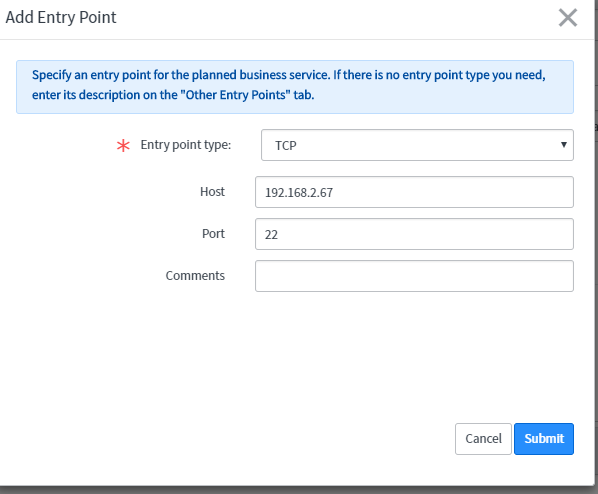Focus the Host input field
The height and width of the screenshot is (494, 598).
414,192
